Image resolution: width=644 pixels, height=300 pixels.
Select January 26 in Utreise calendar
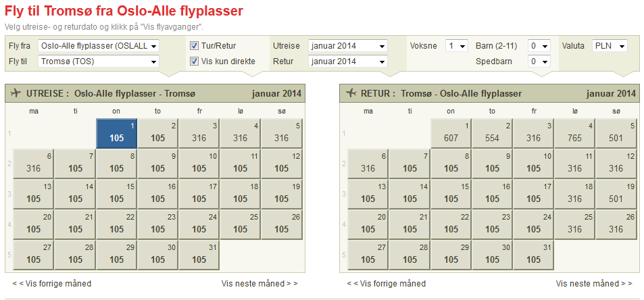point(282,224)
